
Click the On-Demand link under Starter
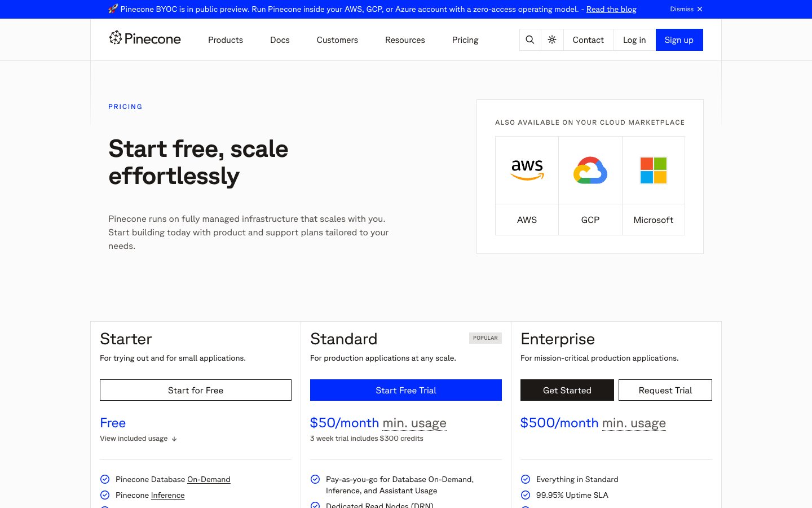[x=209, y=479]
